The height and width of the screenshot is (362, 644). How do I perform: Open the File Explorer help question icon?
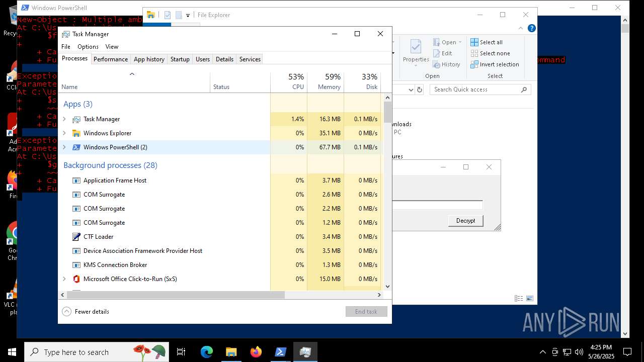532,29
